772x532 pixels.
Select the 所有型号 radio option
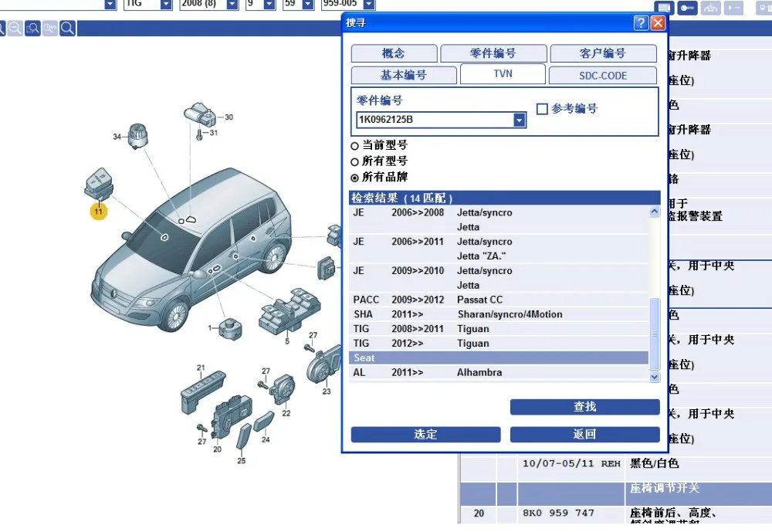[354, 162]
